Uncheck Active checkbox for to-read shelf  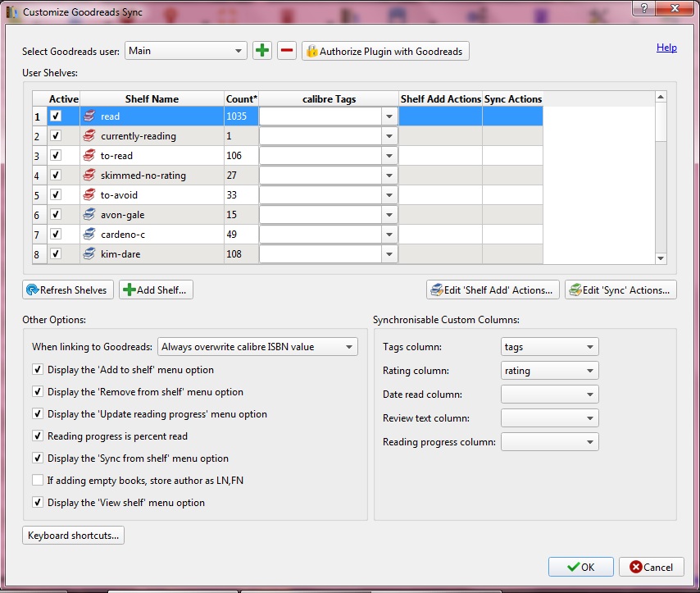[x=56, y=156]
